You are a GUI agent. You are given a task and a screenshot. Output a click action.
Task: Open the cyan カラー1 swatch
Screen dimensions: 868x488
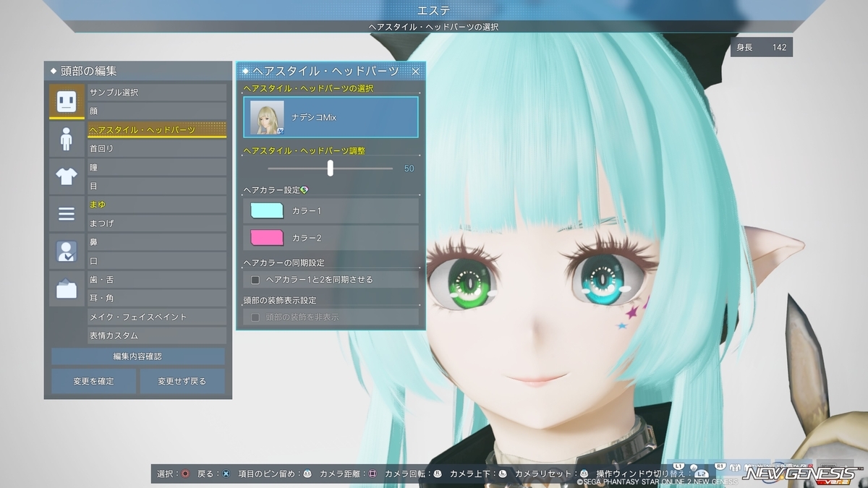267,210
